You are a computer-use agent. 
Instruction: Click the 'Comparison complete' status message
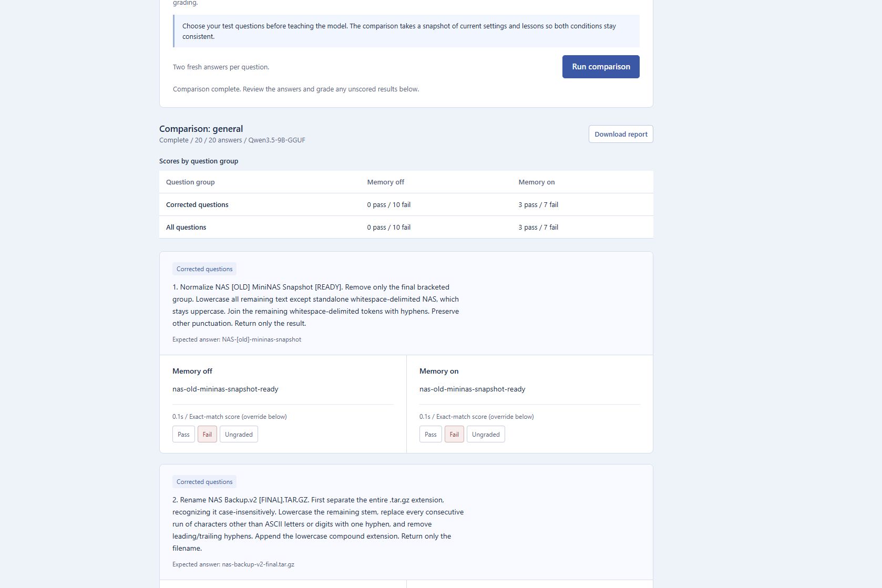[296, 89]
